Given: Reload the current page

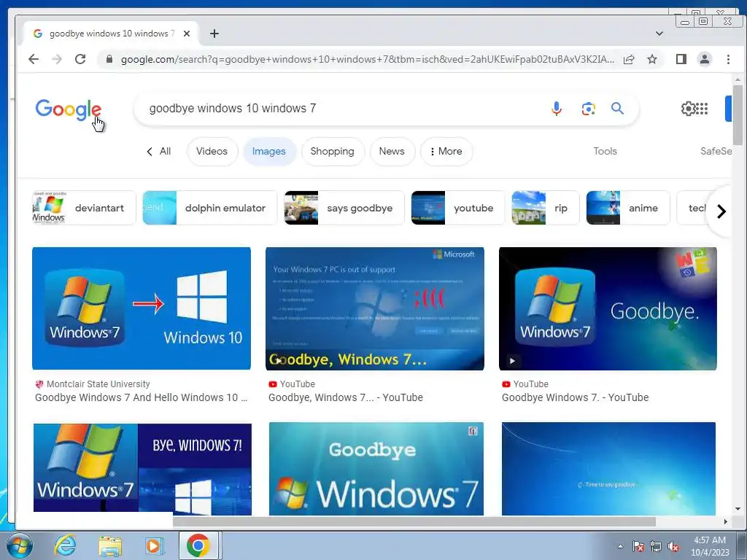Looking at the screenshot, I should (x=80, y=59).
